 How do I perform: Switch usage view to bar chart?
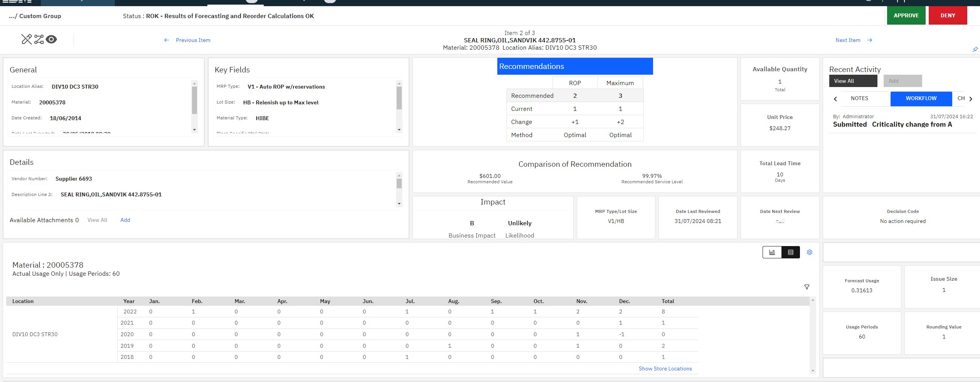tap(772, 252)
